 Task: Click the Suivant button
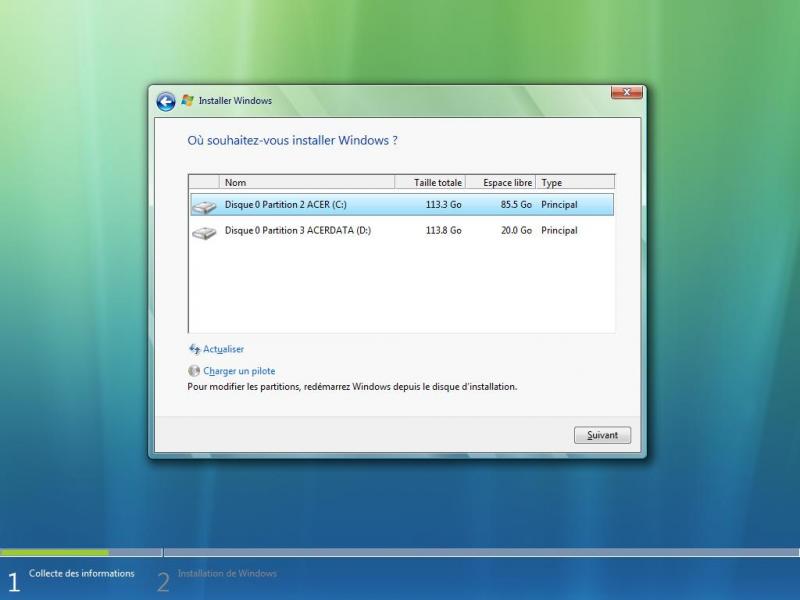pos(602,435)
